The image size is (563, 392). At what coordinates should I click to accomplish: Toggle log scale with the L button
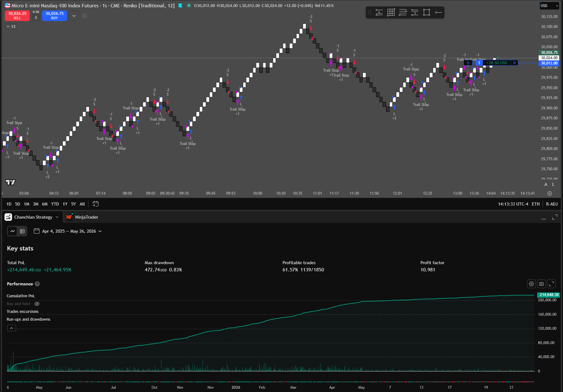553,185
